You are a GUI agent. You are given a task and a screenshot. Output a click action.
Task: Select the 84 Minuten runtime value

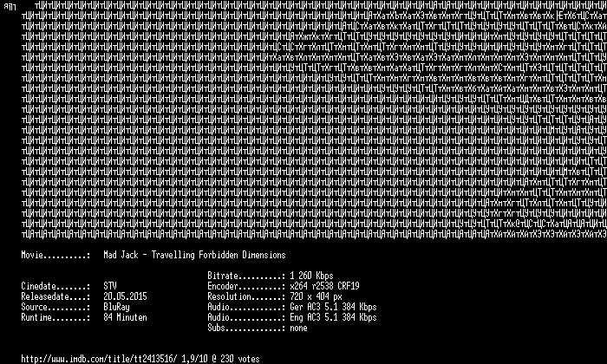coord(125,317)
